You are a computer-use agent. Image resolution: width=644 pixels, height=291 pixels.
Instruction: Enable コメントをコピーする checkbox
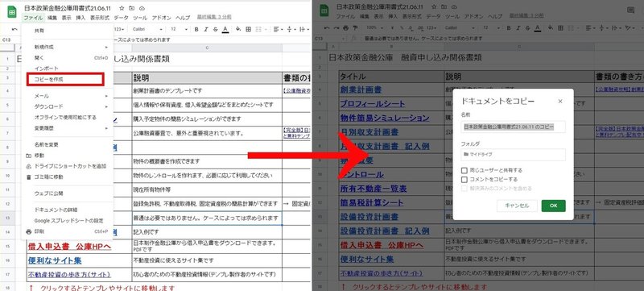click(x=464, y=180)
